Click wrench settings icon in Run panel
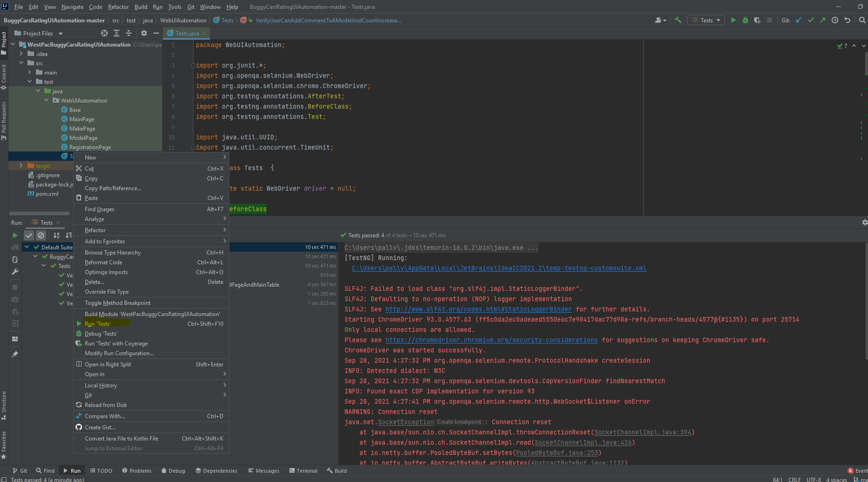868x482 pixels. click(x=15, y=272)
